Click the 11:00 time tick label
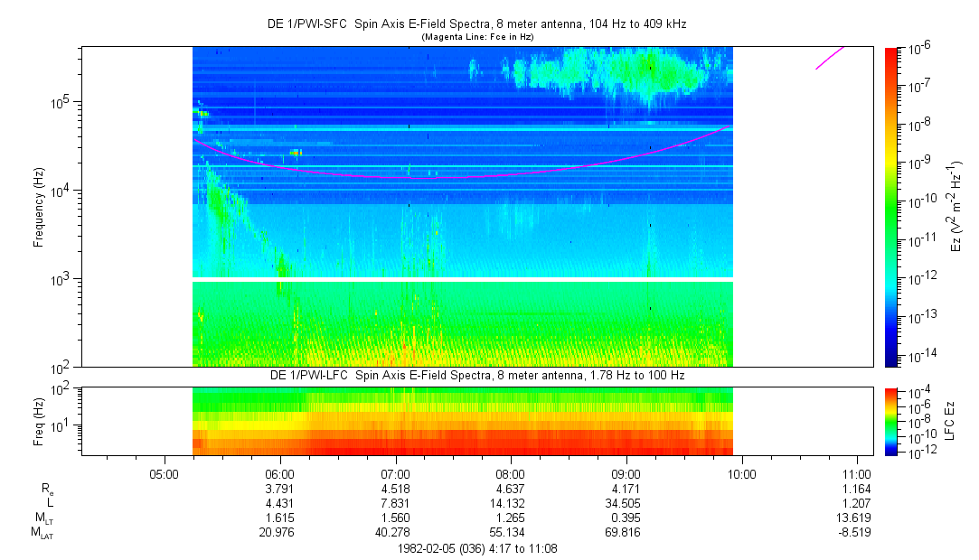This screenshot has height=560, width=979. [x=857, y=474]
